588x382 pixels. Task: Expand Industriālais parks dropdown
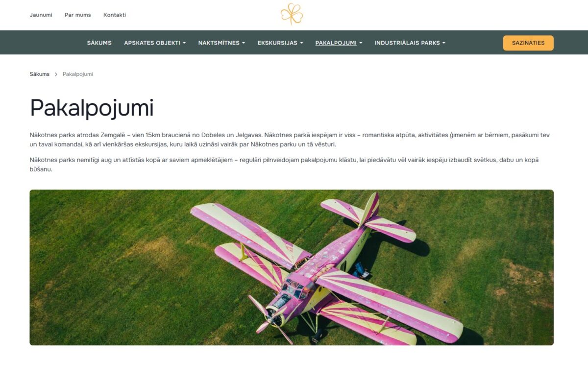410,43
